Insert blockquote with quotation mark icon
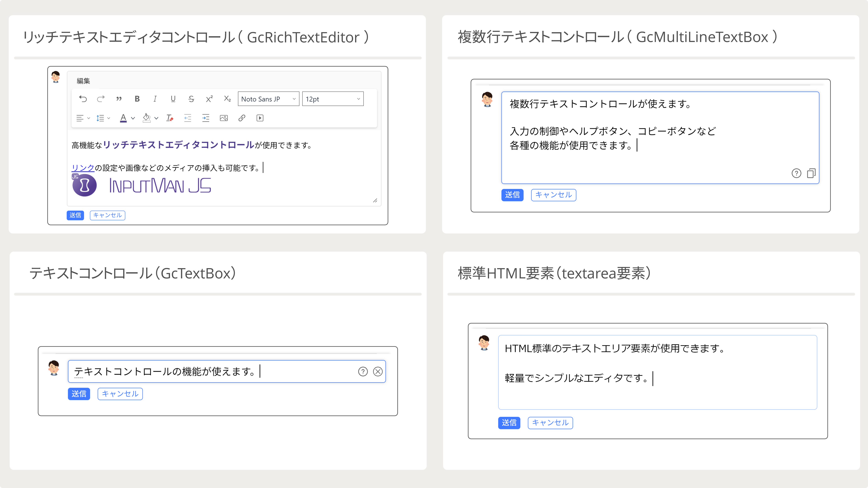Screen dimensions: 868x488 119,99
